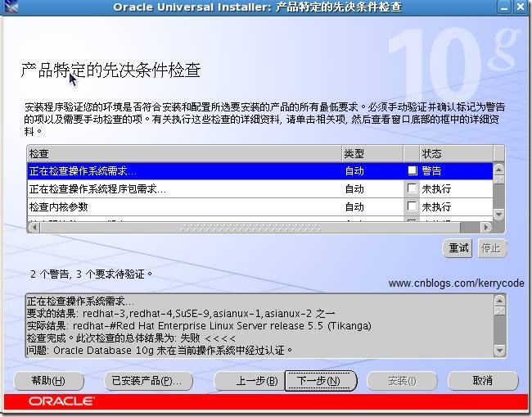The height and width of the screenshot is (417, 532).
Task: Click the installer window icon in title bar
Action: [x=10, y=6]
